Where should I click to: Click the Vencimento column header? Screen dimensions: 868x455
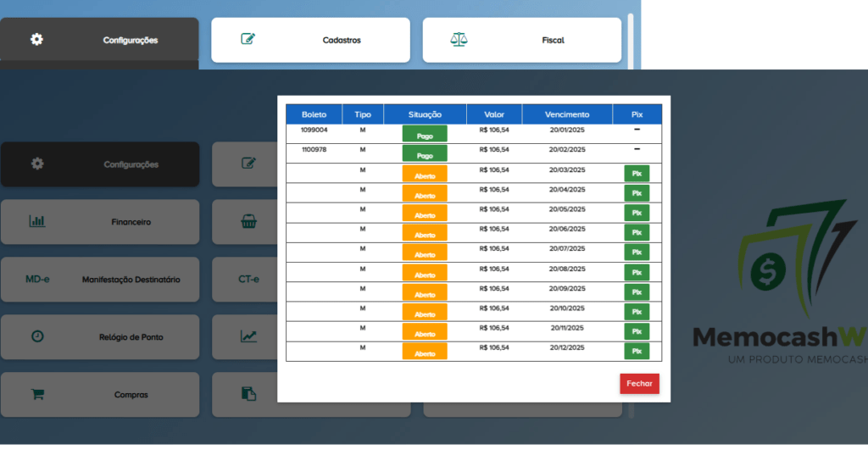pos(567,114)
